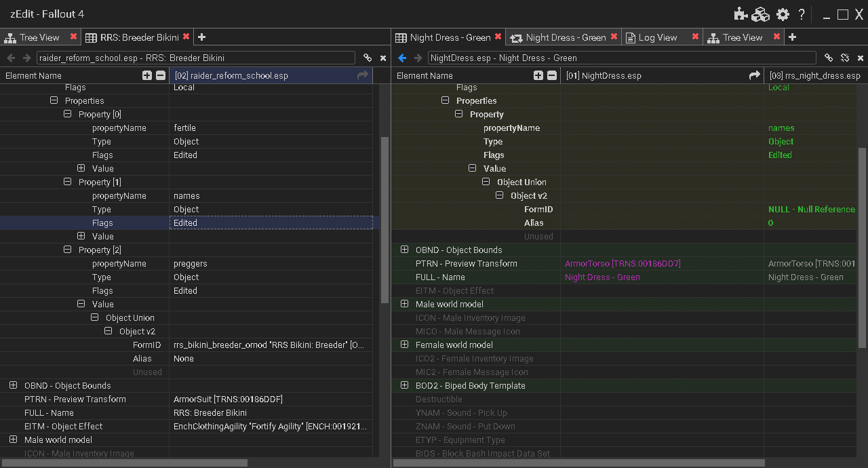Viewport: 868px width, 468px height.
Task: Open the settings gear icon
Action: tap(783, 14)
